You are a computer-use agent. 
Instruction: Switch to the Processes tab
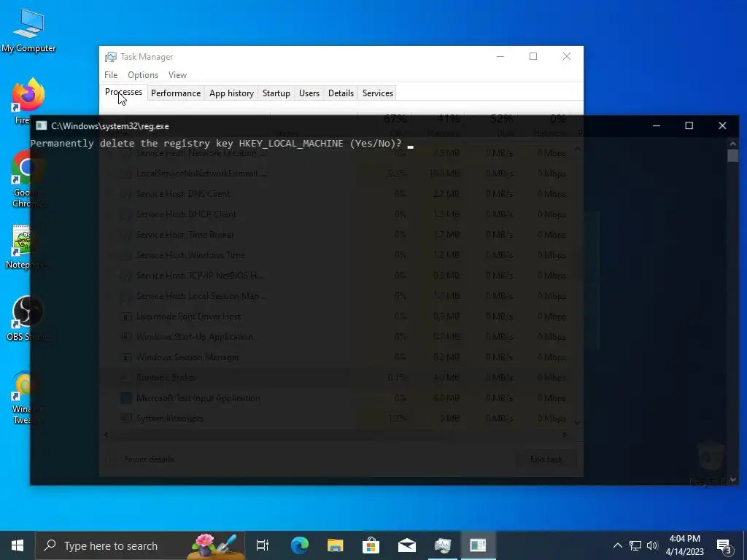[123, 93]
